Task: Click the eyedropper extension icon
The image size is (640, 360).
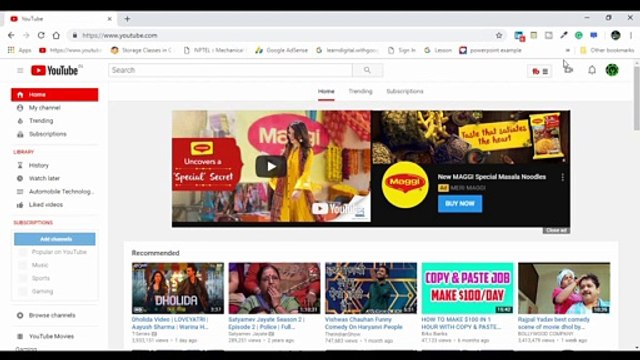Action: (x=564, y=36)
